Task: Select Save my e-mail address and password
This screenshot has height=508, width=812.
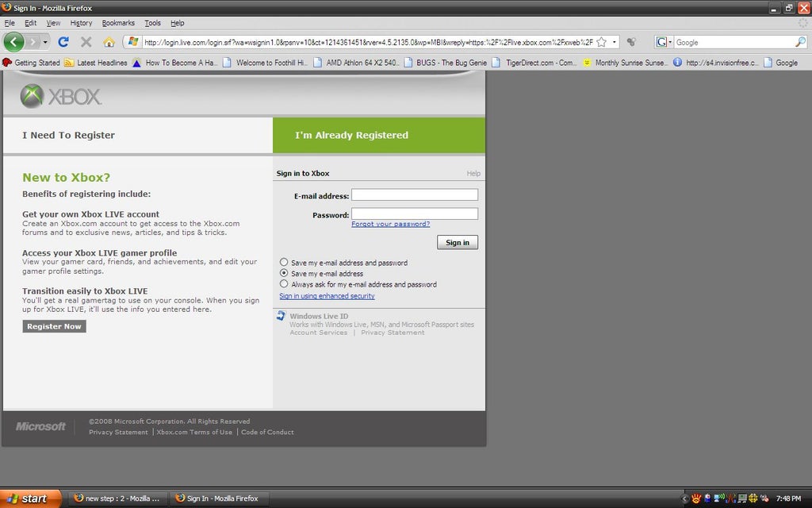Action: point(284,263)
